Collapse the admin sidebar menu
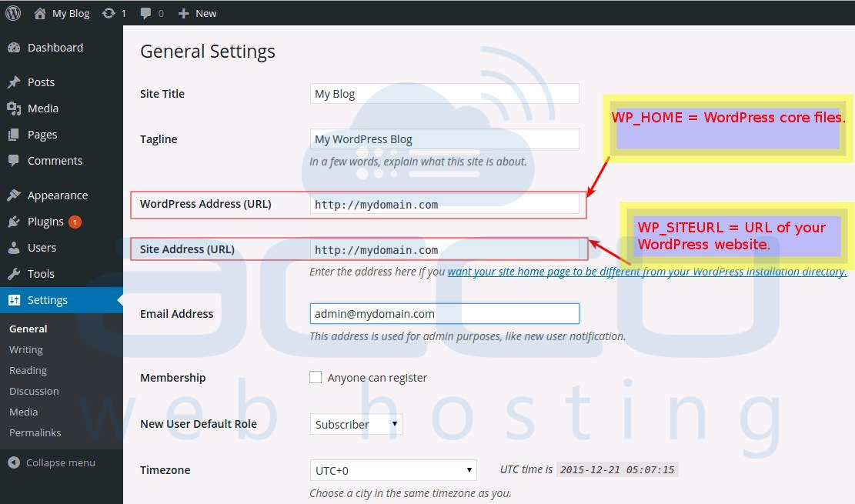The image size is (855, 504). tap(51, 462)
